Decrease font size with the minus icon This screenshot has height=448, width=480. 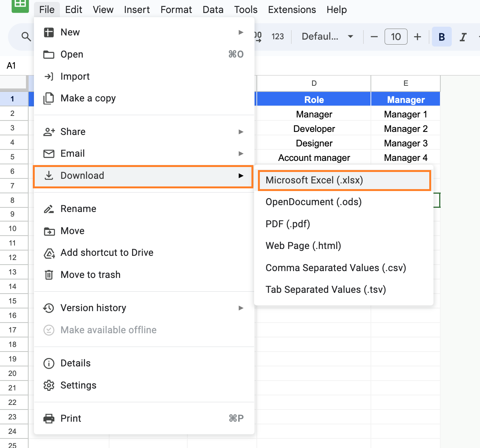pos(374,37)
